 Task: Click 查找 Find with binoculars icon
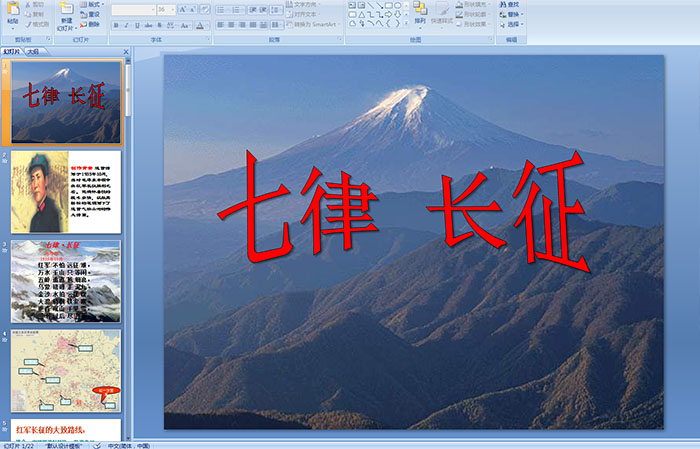pos(509,4)
